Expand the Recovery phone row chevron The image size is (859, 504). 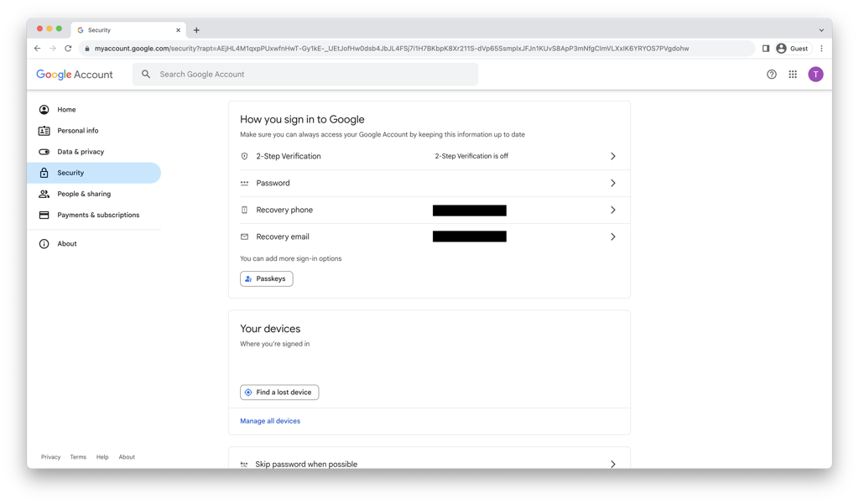click(612, 210)
